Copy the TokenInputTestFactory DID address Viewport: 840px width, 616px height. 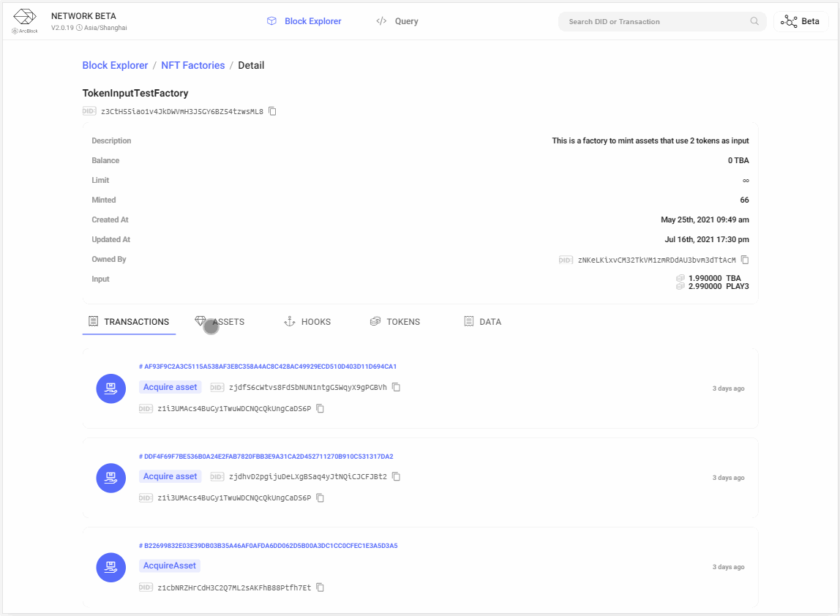pos(272,111)
